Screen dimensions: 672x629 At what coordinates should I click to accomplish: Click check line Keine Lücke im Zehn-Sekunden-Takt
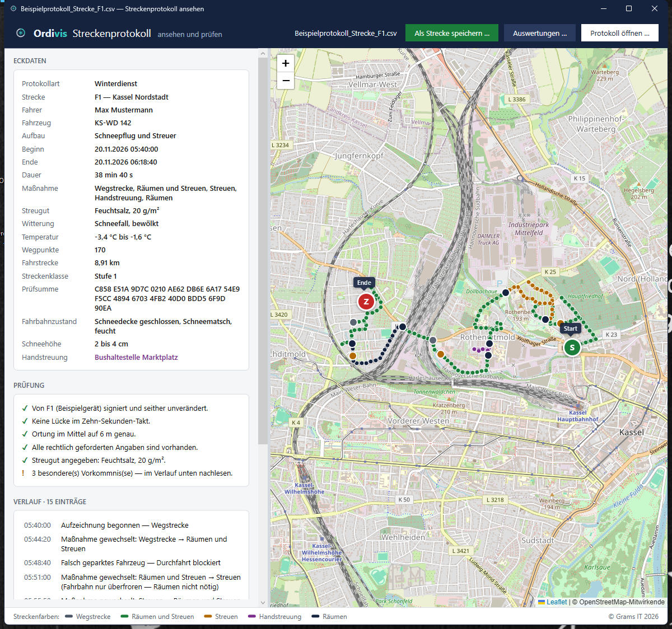tap(91, 421)
